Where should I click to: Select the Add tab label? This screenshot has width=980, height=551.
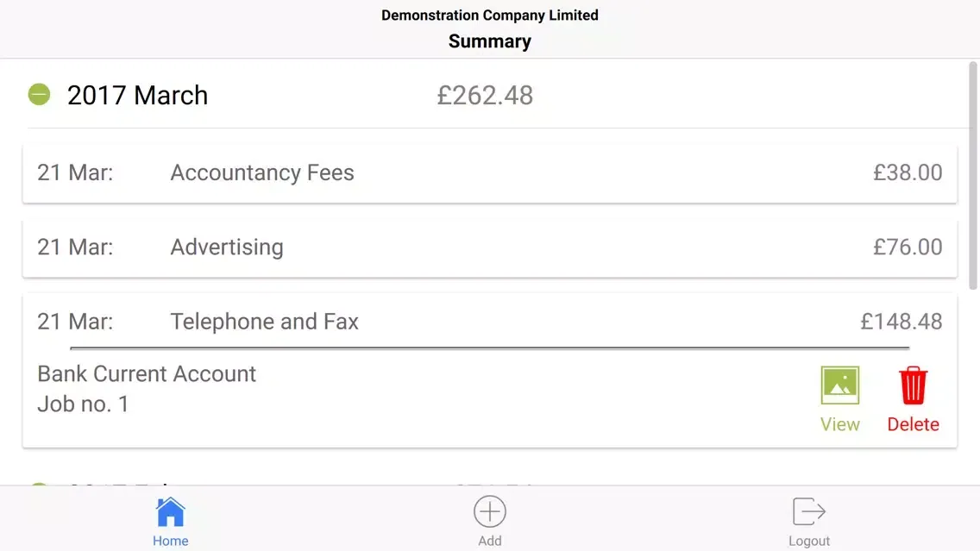point(490,541)
